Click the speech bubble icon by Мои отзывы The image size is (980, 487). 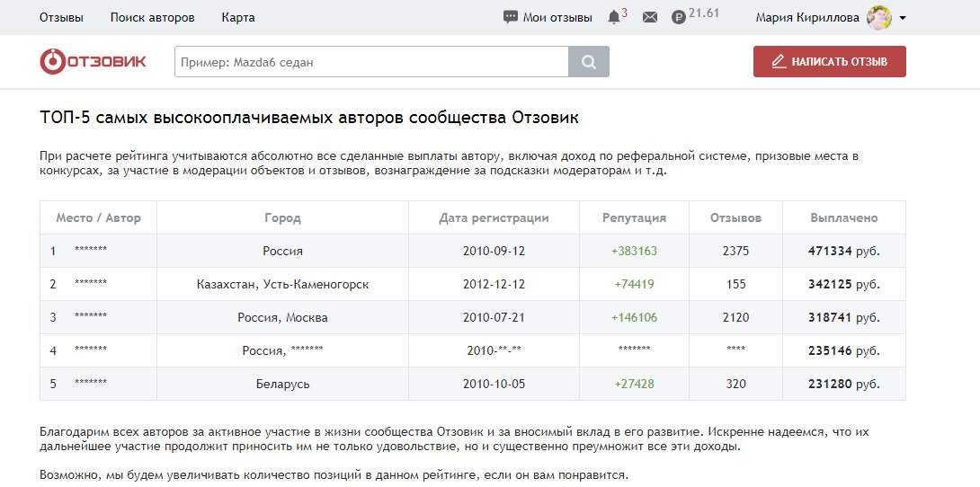511,17
